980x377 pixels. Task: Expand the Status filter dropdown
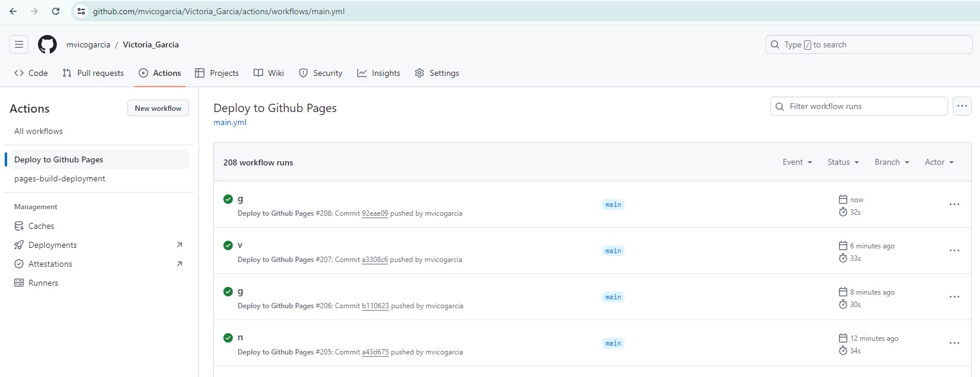843,162
